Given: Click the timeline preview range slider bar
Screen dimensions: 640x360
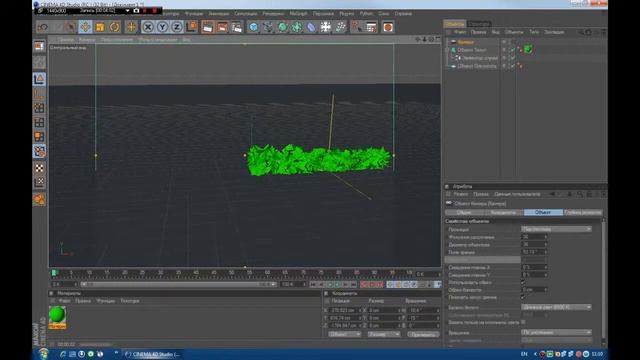Looking at the screenshot, I should coord(178,284).
